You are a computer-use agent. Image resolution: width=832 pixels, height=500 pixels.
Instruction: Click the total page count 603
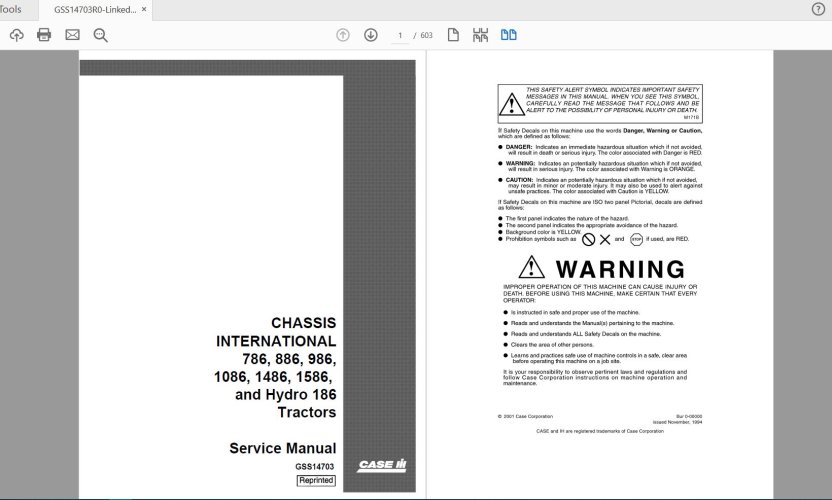(x=426, y=36)
